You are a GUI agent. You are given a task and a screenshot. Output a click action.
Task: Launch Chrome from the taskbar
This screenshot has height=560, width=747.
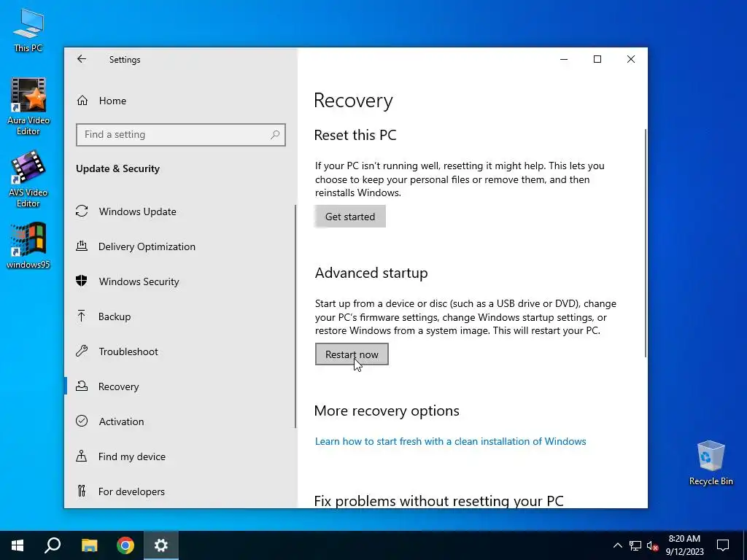coord(125,545)
